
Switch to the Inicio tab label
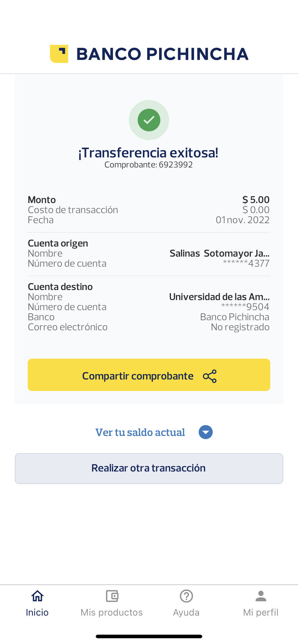(37, 612)
